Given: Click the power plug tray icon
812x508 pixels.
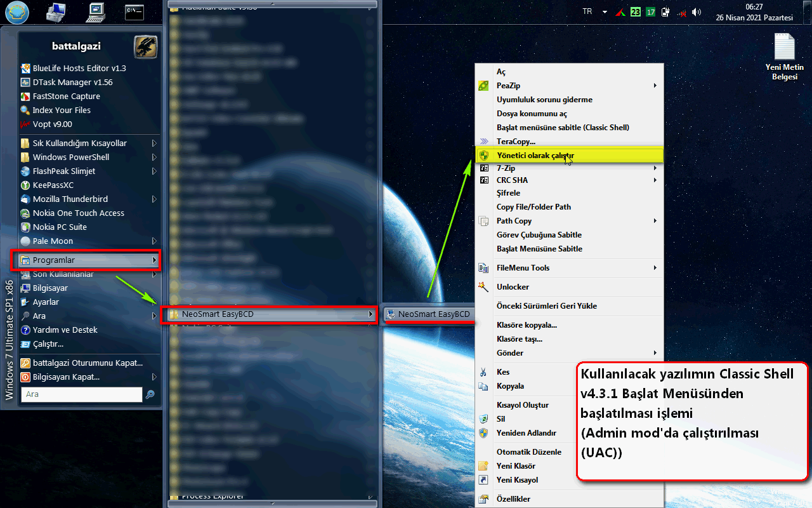Looking at the screenshot, I should (x=665, y=12).
